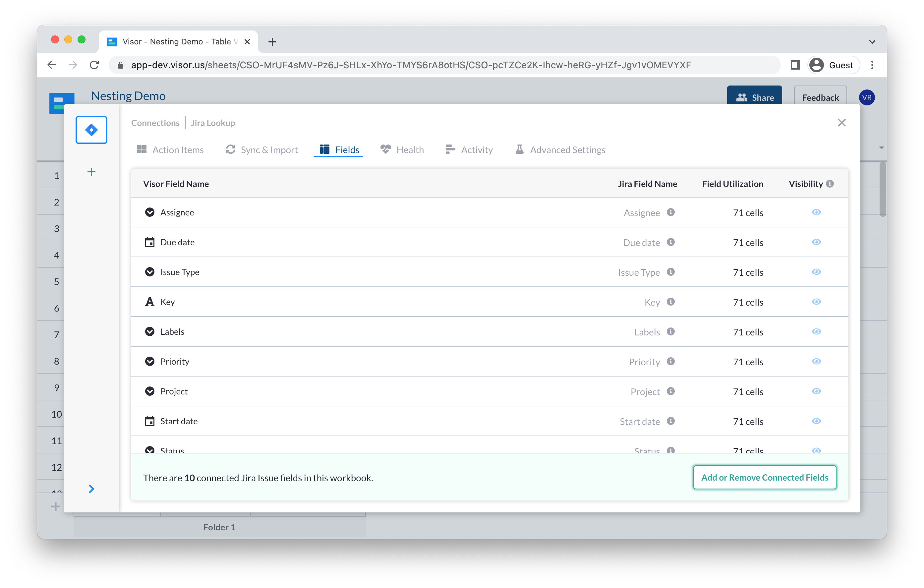Select the Folder 1 sheet tab
Viewport: 924px width, 588px height.
(219, 527)
